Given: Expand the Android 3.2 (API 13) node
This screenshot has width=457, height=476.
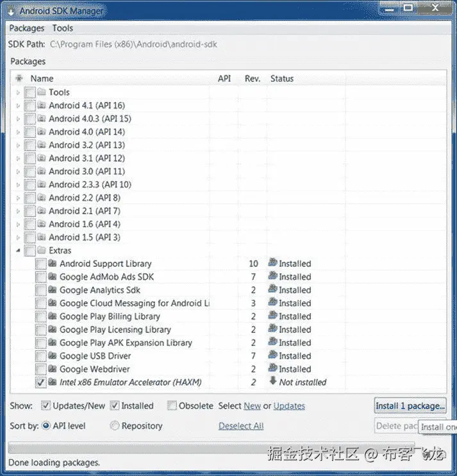Looking at the screenshot, I should 18,145.
